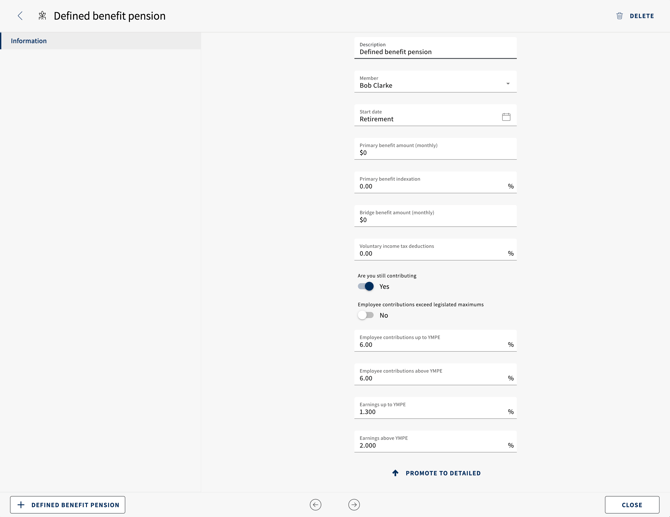Screen dimensions: 670x517
Task: Go to previous item with left arrow
Action: tap(315, 505)
